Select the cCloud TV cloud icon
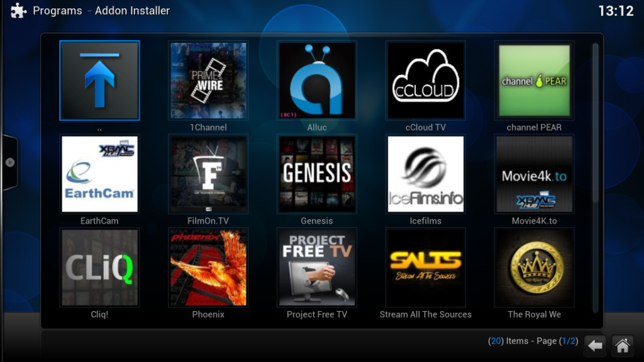644x362 pixels. [x=426, y=81]
